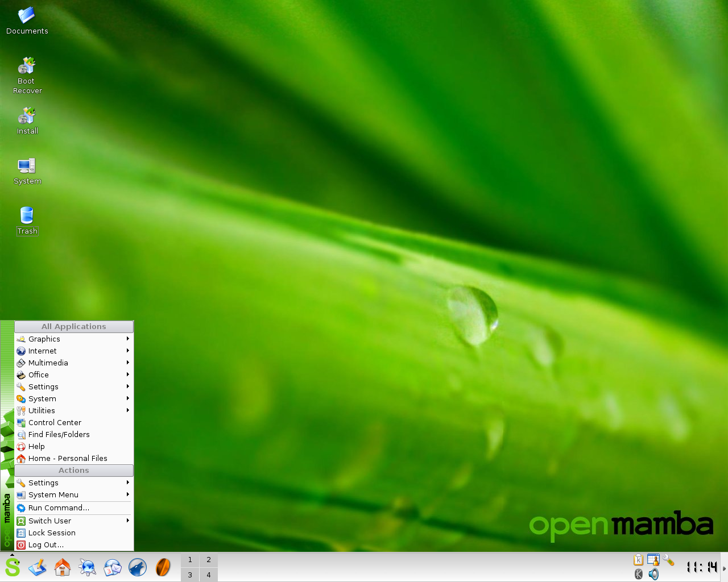
Task: Launch Konqueror web browser from the panel
Action: tap(88, 567)
